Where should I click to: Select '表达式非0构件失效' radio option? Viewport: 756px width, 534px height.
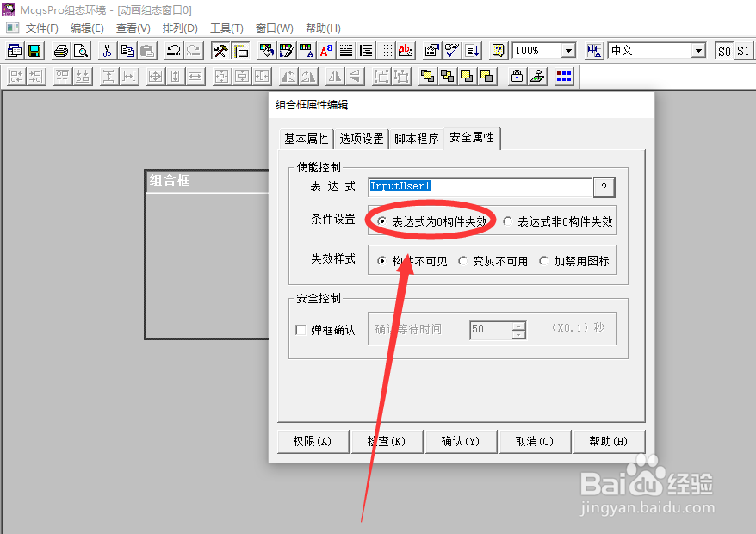[x=558, y=221]
